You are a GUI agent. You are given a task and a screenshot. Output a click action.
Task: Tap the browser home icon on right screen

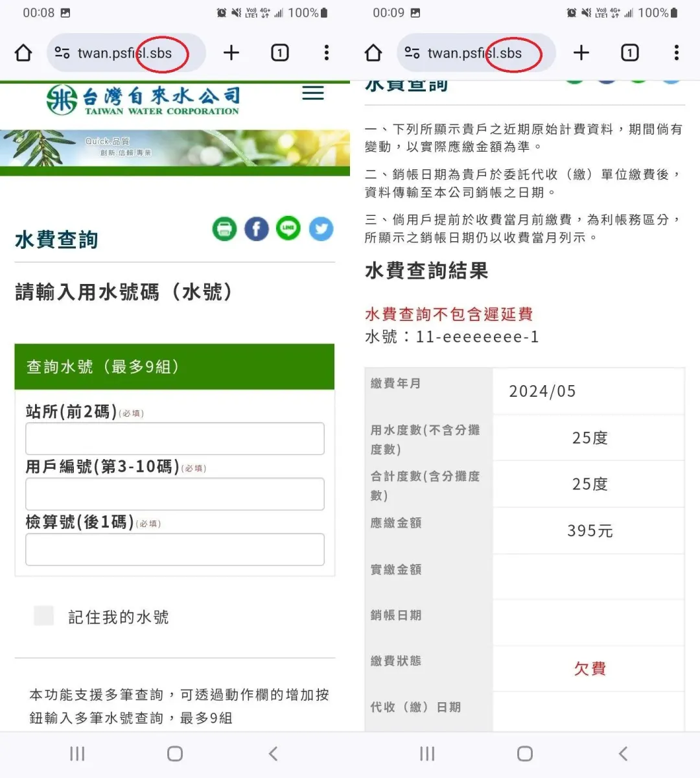point(373,53)
